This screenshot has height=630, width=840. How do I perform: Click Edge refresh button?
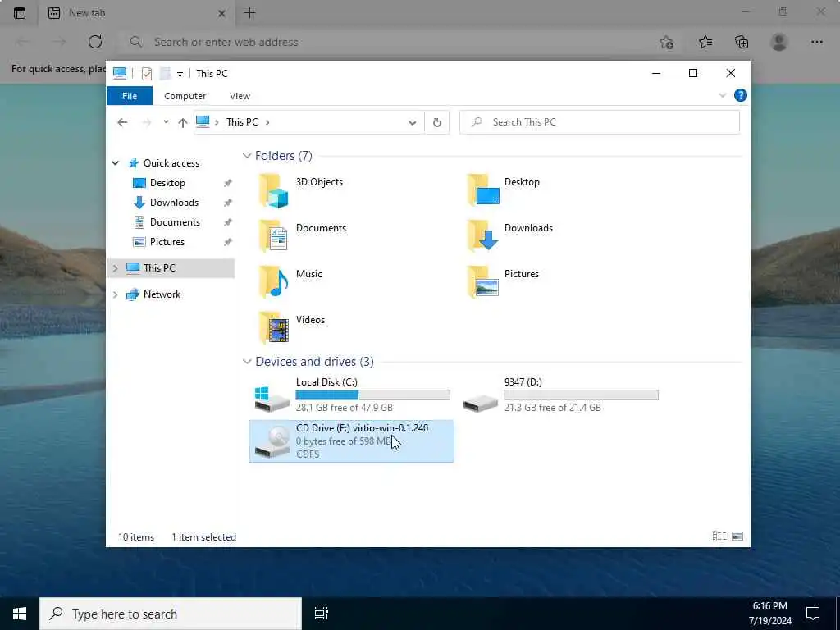point(95,42)
